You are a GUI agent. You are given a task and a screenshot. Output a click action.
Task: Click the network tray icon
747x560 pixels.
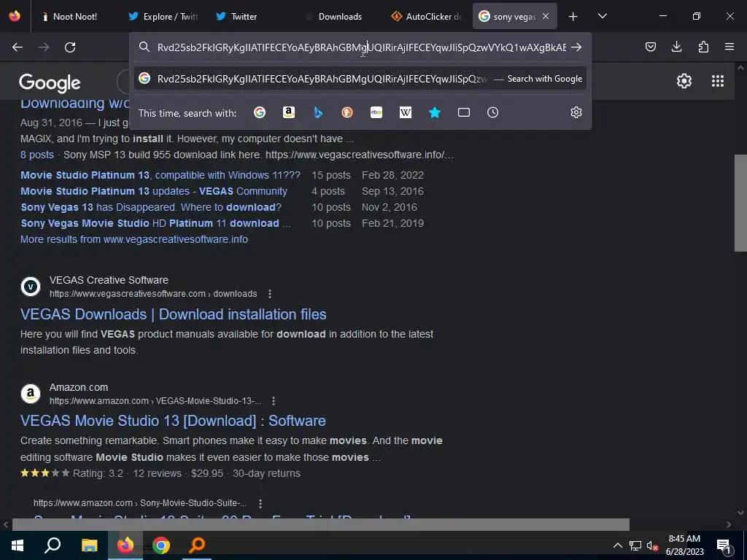coord(635,545)
